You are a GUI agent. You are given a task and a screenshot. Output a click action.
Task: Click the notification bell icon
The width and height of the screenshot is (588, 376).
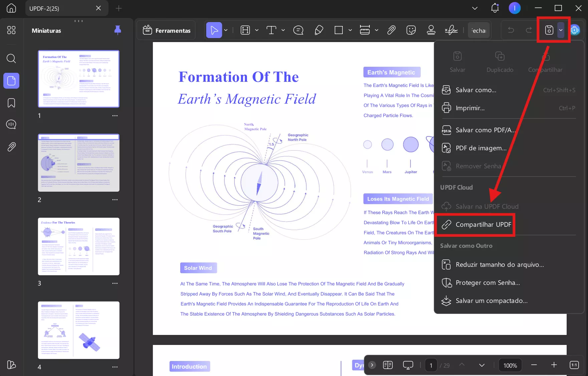(495, 8)
